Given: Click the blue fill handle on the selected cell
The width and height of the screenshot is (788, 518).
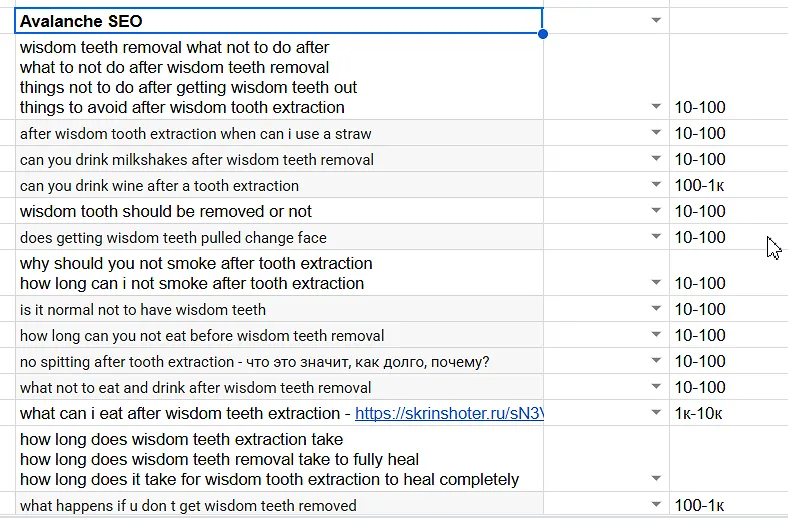Looking at the screenshot, I should coord(543,34).
